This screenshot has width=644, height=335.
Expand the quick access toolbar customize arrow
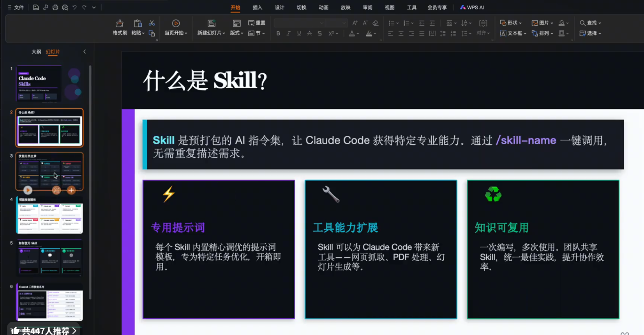(94, 7)
